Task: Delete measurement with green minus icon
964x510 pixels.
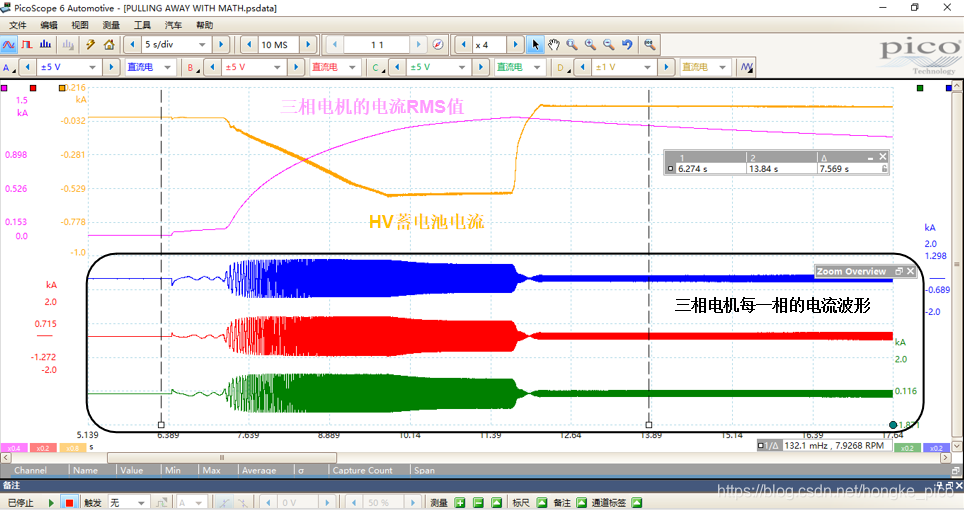Action: click(478, 503)
